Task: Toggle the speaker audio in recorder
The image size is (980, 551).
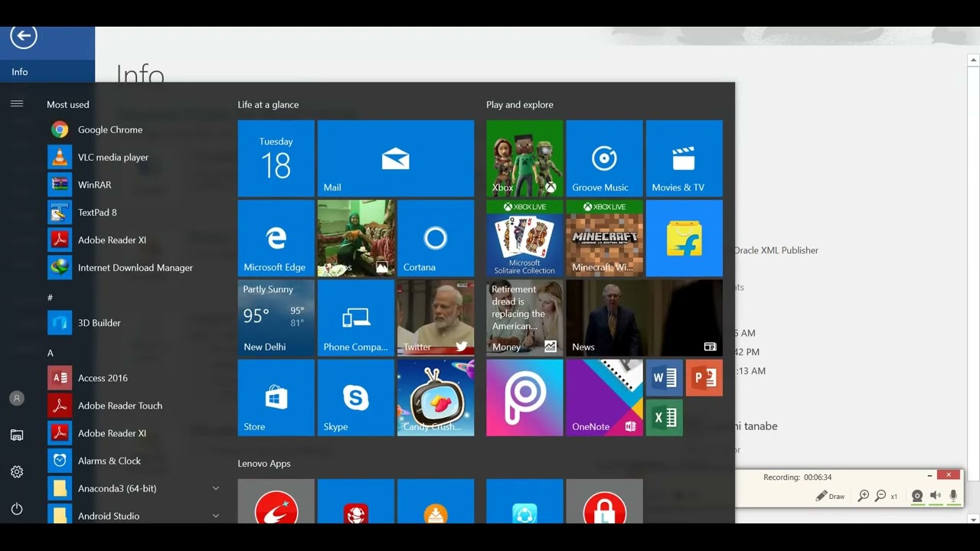Action: pyautogui.click(x=936, y=496)
